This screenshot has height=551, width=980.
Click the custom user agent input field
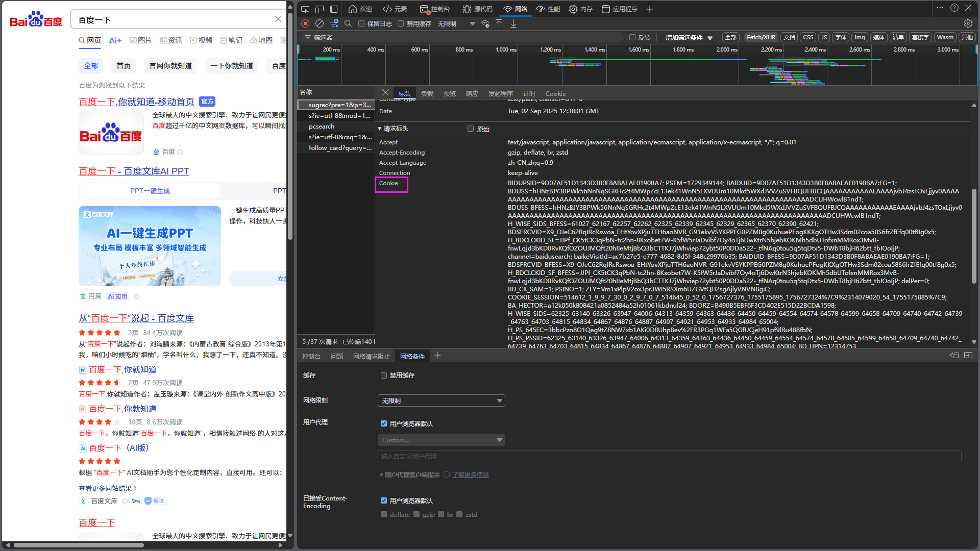point(670,456)
